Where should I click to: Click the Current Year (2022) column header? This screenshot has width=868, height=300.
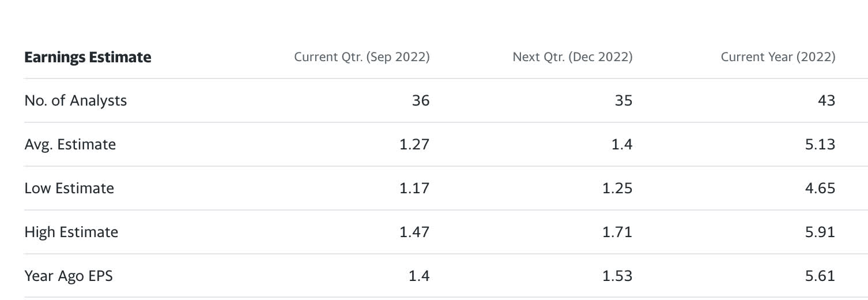(x=778, y=57)
